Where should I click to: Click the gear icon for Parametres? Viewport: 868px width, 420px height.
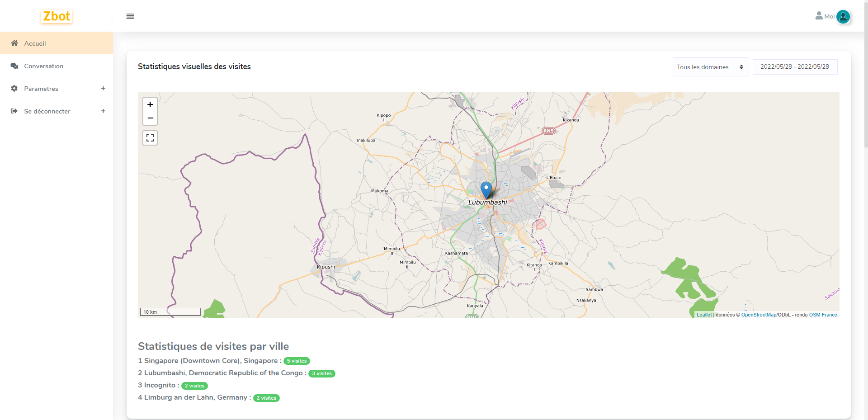(14, 89)
